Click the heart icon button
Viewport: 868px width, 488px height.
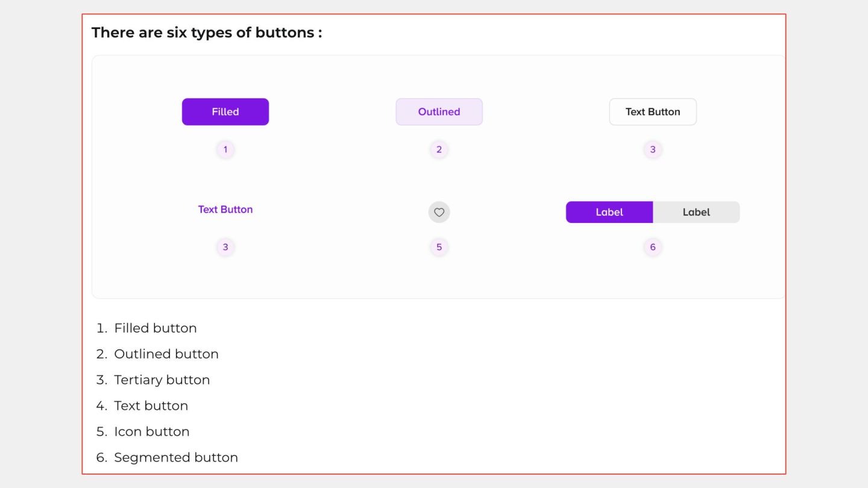439,212
